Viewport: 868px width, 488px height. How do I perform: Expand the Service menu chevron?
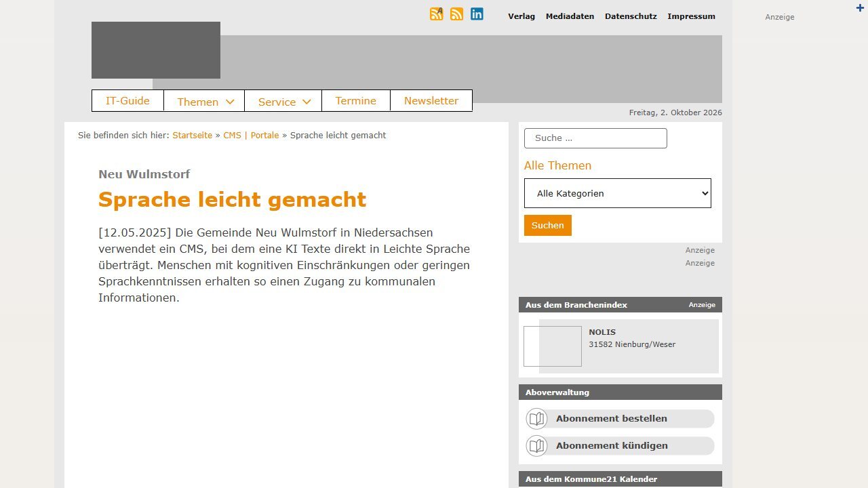(307, 102)
